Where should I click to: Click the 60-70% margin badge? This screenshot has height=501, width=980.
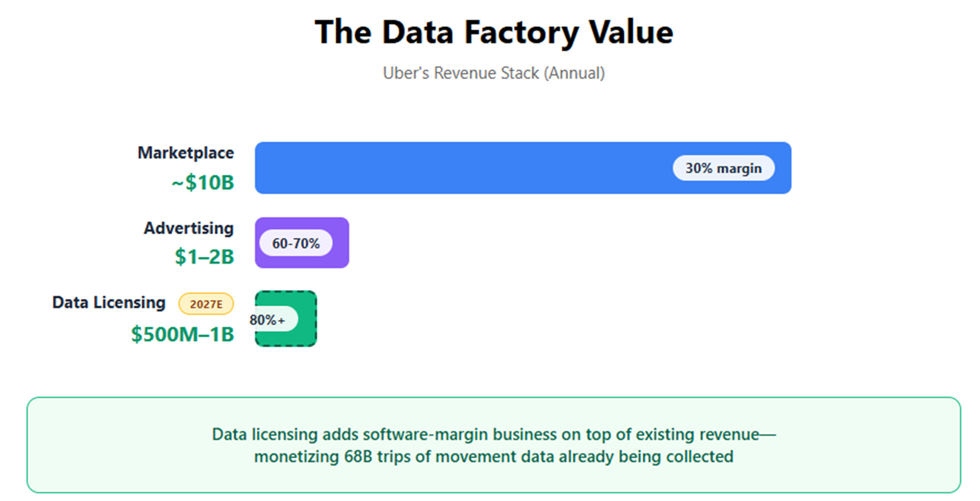point(296,243)
